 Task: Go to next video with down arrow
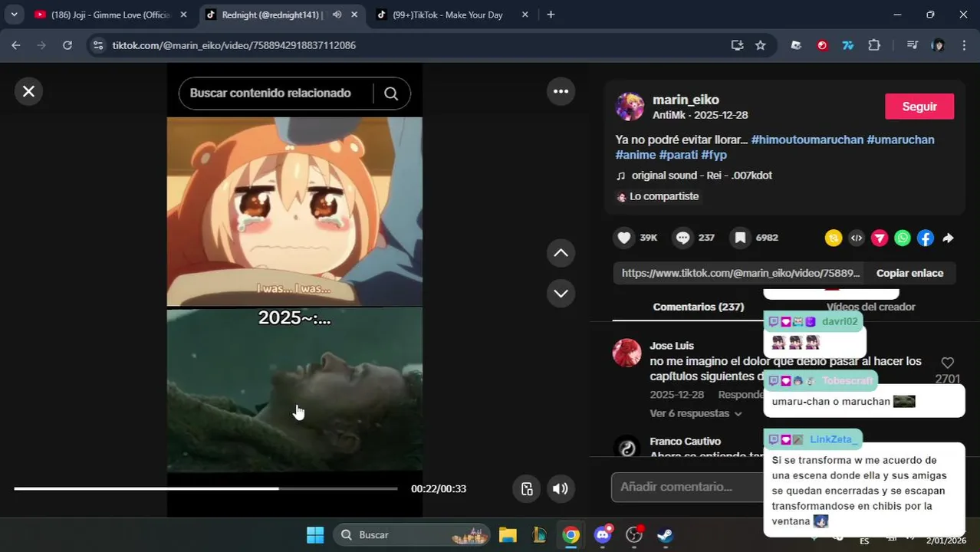561,294
